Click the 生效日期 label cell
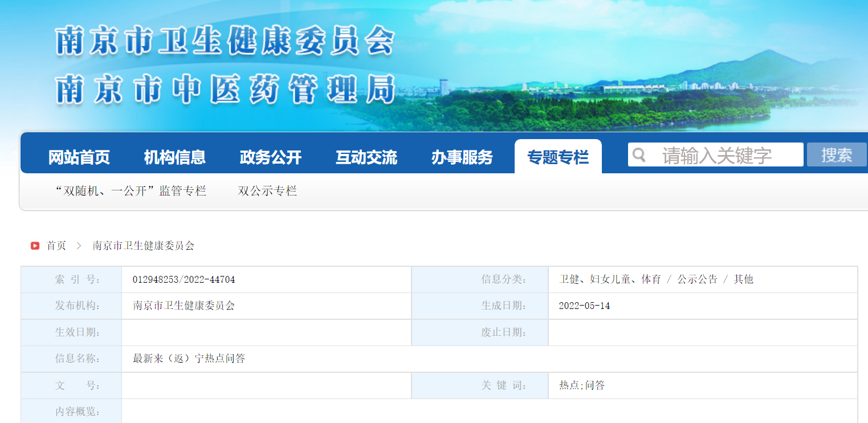Image resolution: width=868 pixels, height=423 pixels. [71, 332]
